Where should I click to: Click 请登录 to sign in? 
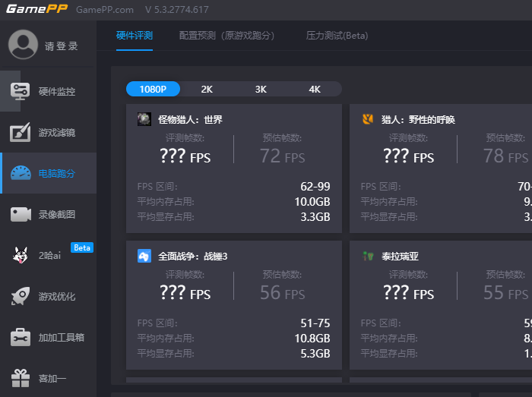[x=62, y=46]
